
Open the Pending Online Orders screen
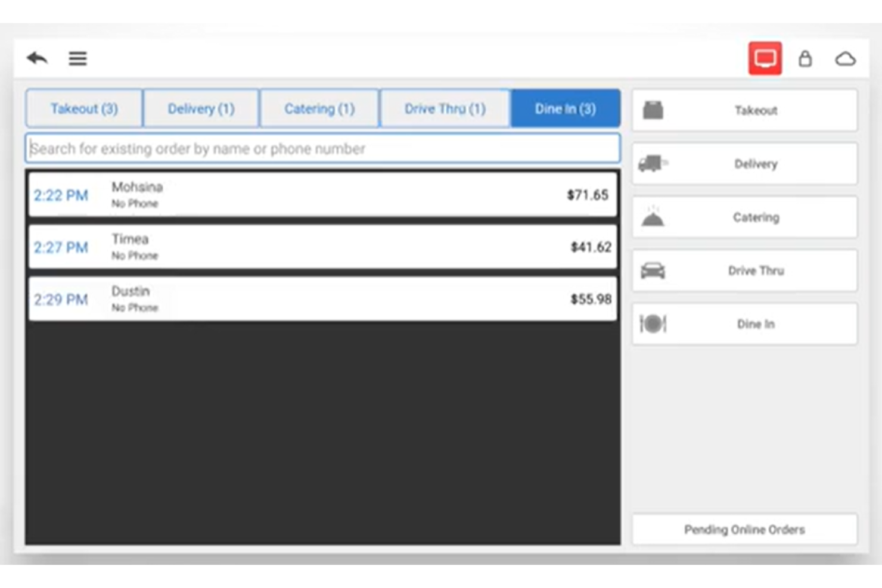coord(744,529)
